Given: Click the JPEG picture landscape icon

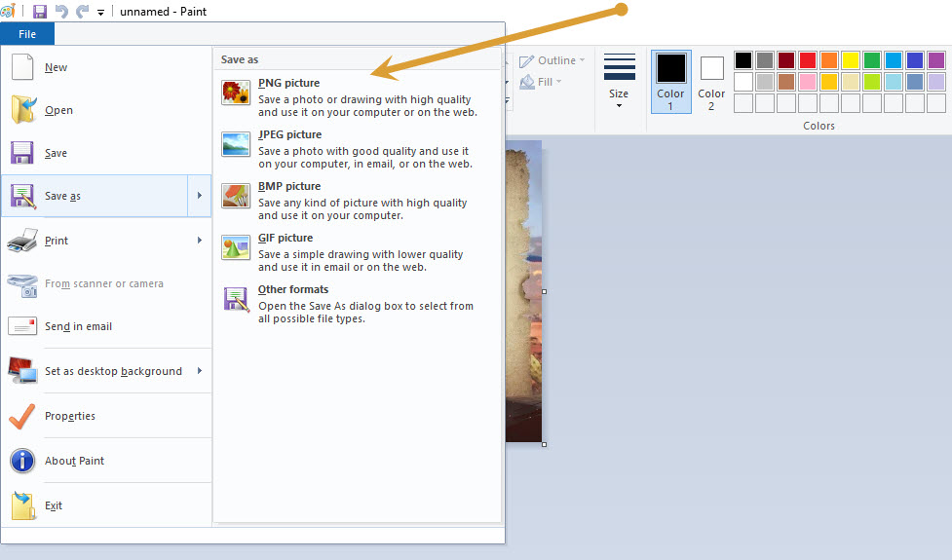Looking at the screenshot, I should click(236, 144).
